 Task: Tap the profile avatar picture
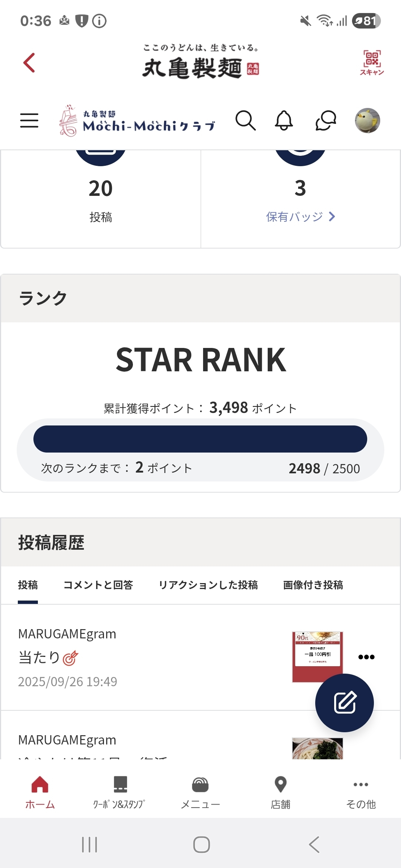367,121
